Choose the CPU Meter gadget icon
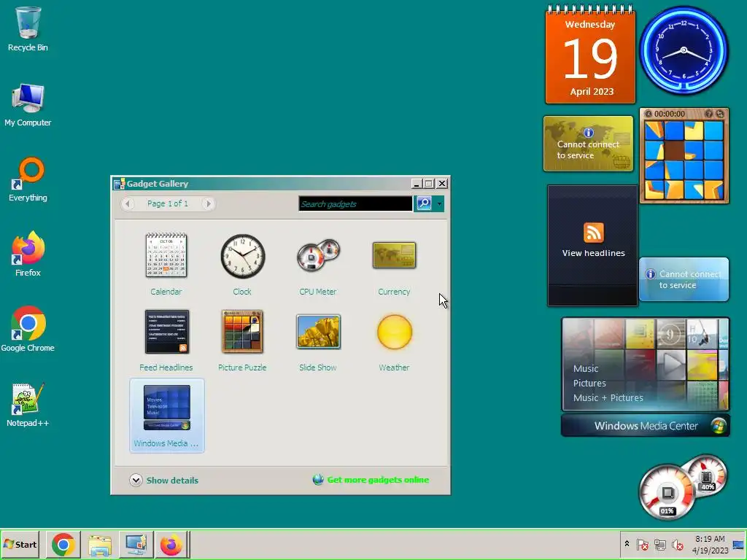The height and width of the screenshot is (560, 747). coord(318,255)
